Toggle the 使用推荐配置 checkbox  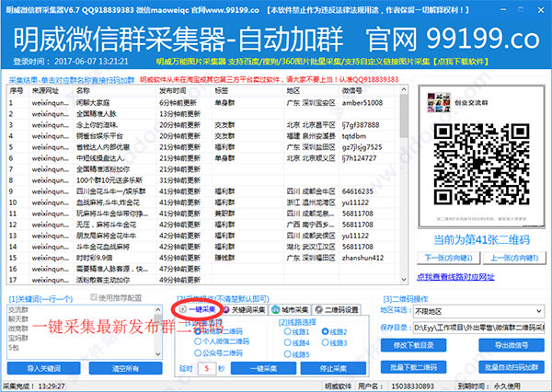94,299
